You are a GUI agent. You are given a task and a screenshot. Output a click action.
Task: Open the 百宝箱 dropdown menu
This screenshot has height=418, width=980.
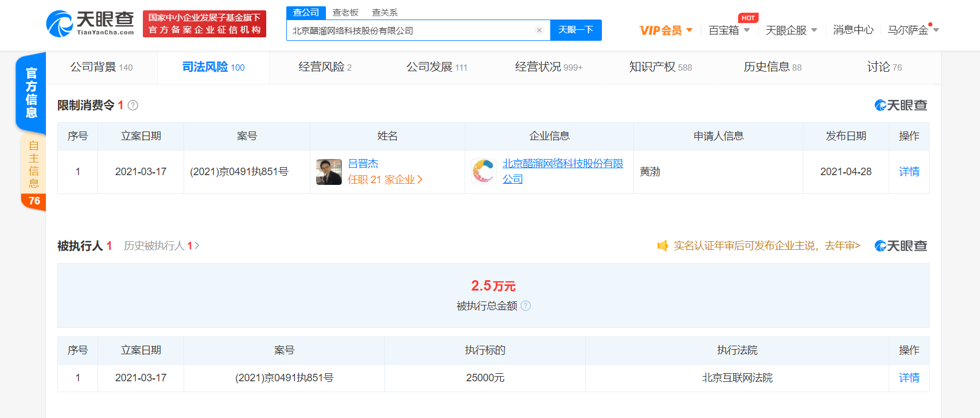point(729,30)
